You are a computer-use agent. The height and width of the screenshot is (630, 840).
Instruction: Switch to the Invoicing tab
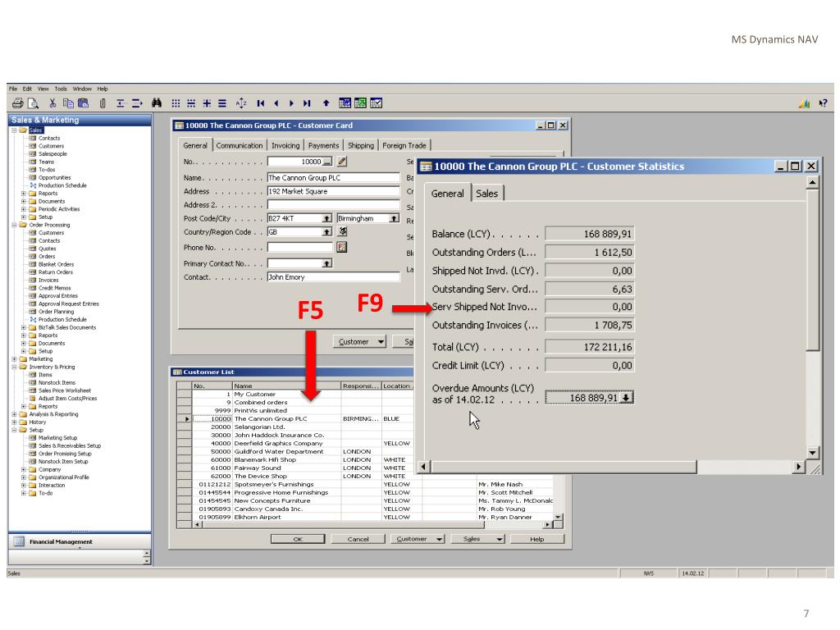coord(285,145)
